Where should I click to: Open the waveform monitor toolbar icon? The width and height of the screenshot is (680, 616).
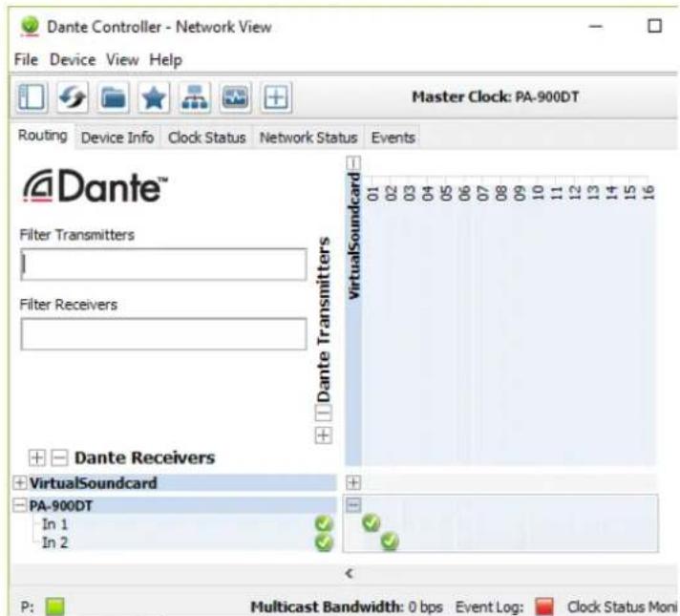click(235, 96)
